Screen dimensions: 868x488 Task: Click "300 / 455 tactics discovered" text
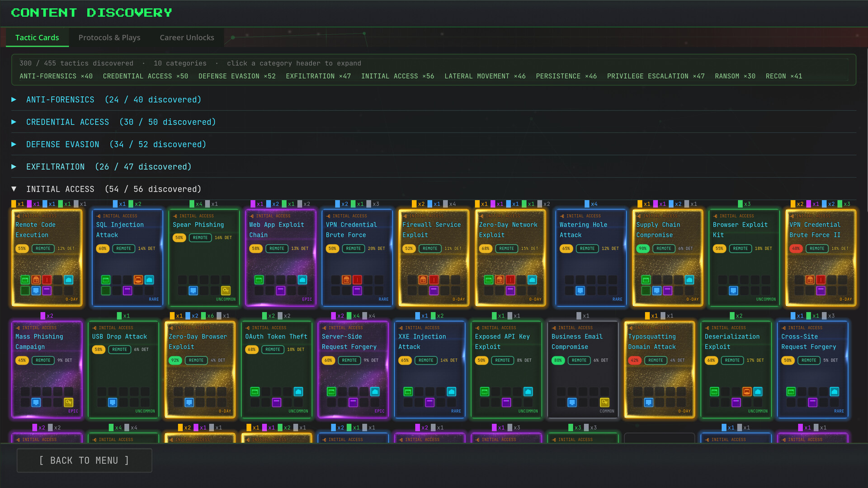76,64
